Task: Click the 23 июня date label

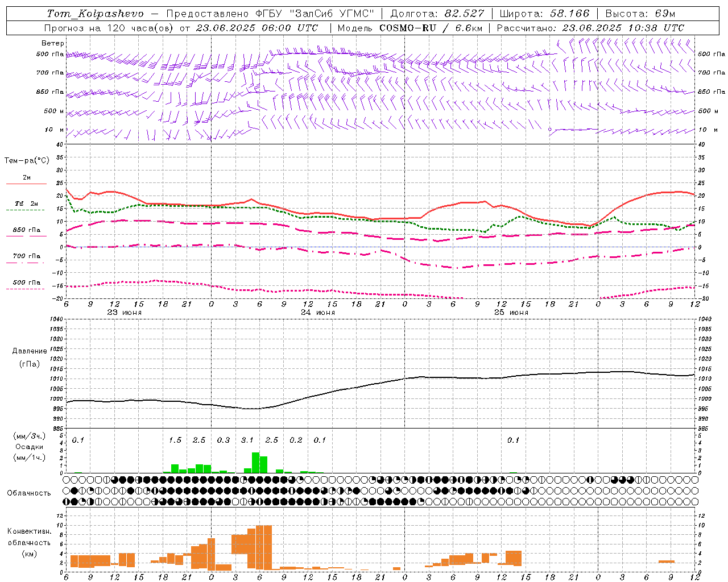Action: point(125,312)
